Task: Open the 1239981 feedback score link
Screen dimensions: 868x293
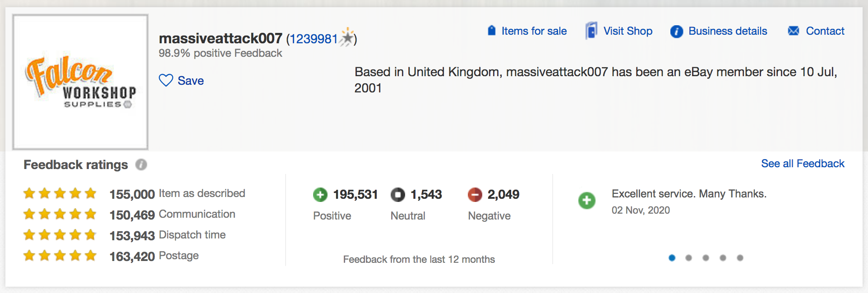Action: pyautogui.click(x=313, y=39)
